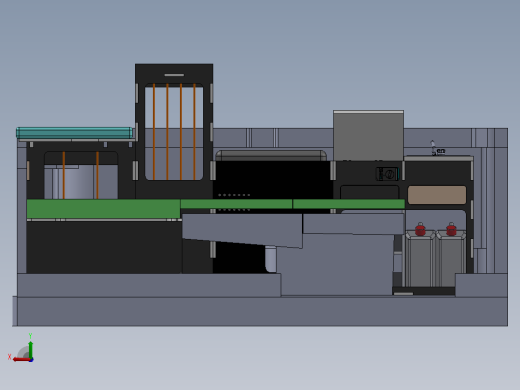Select the right green conveyor belt segment
This screenshot has width=520, height=390.
coord(349,204)
